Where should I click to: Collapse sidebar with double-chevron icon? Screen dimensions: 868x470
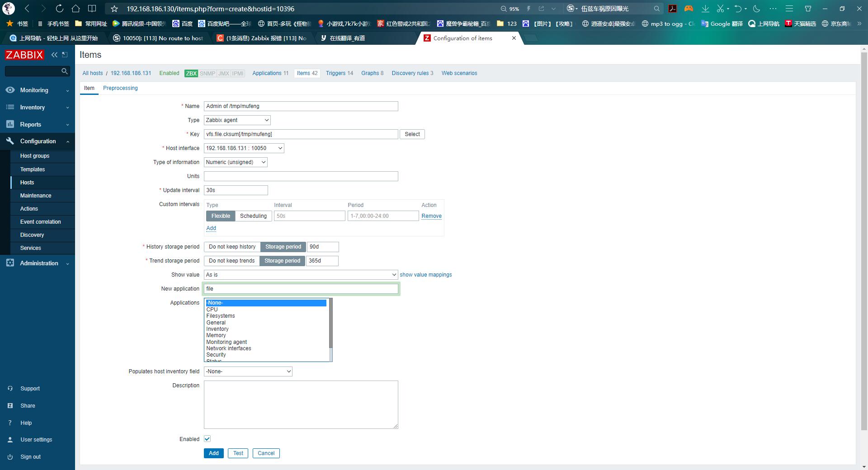54,55
